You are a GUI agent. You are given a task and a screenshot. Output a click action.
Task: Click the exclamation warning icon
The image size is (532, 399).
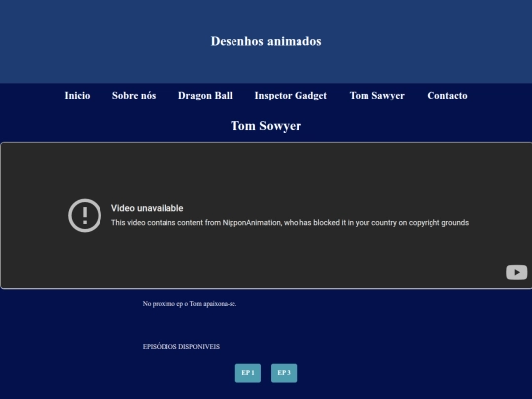point(85,216)
